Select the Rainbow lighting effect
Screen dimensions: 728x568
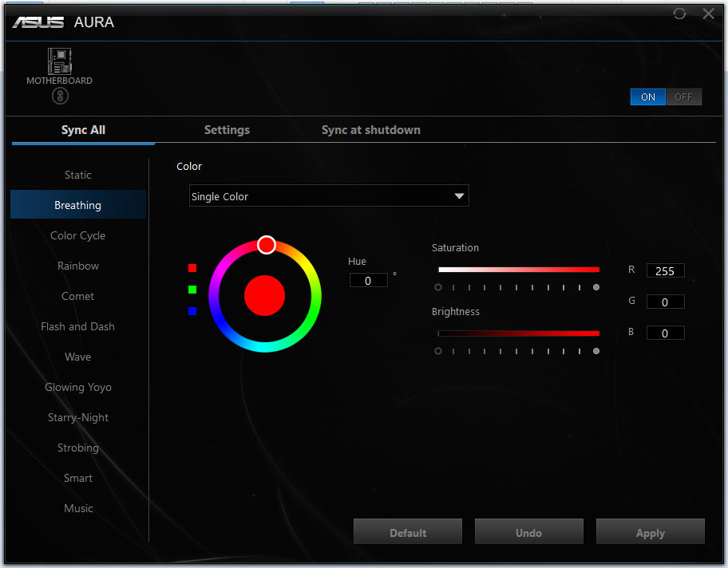point(78,266)
